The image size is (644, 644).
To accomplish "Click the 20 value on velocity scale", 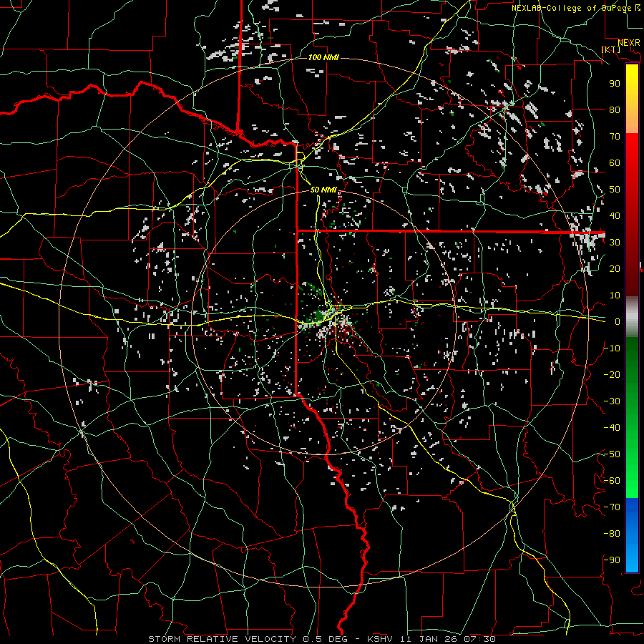I will [x=615, y=268].
